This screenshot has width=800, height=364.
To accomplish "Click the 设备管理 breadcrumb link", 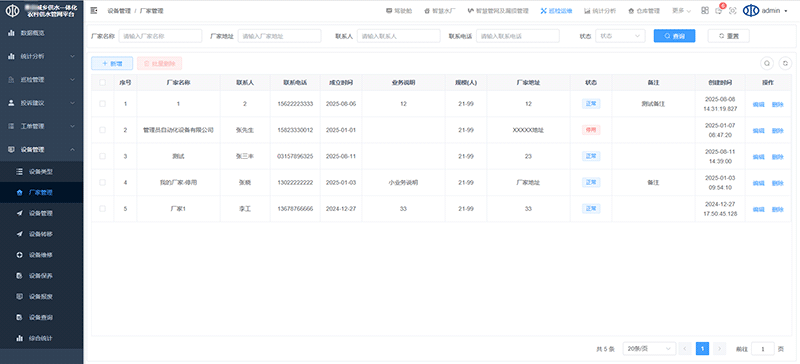I will (x=119, y=10).
